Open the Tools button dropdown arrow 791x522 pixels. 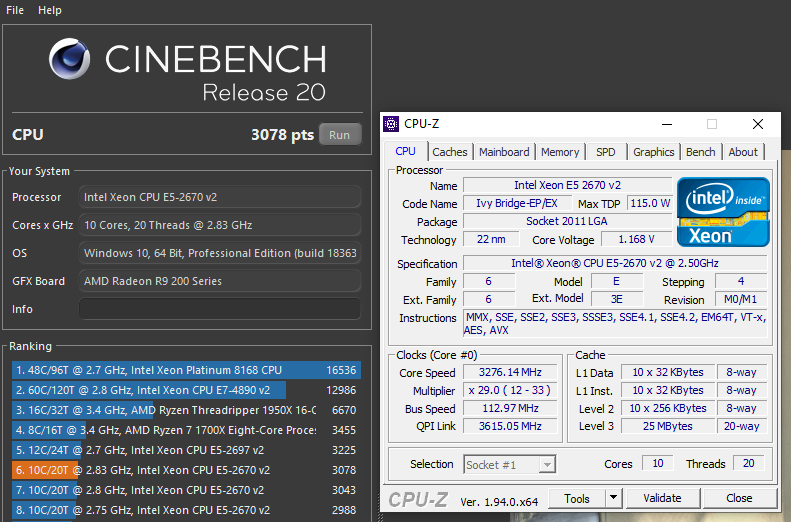pos(613,498)
